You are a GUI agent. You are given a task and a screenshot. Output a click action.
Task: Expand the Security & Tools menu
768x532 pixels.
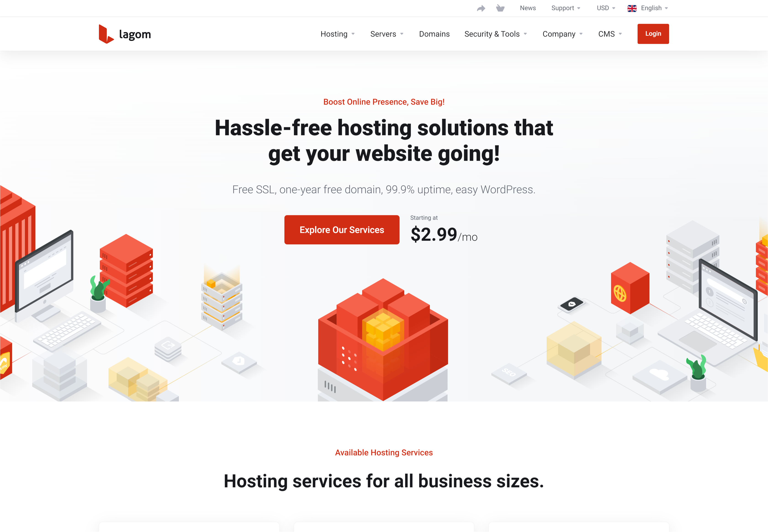pos(495,34)
